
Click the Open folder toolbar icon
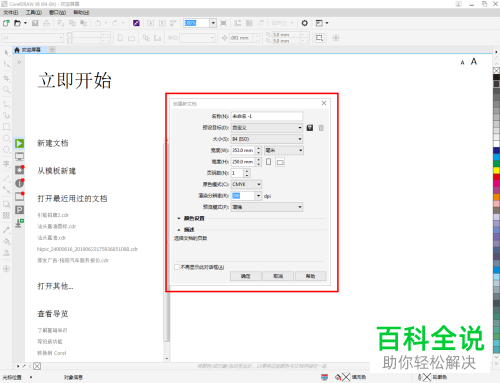pyautogui.click(x=17, y=23)
